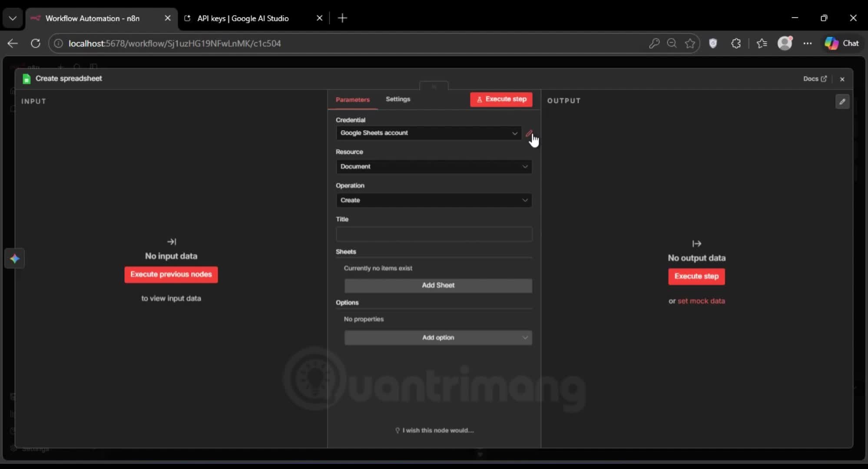The width and height of the screenshot is (868, 469).
Task: Open Copilot Chat
Action: [841, 43]
